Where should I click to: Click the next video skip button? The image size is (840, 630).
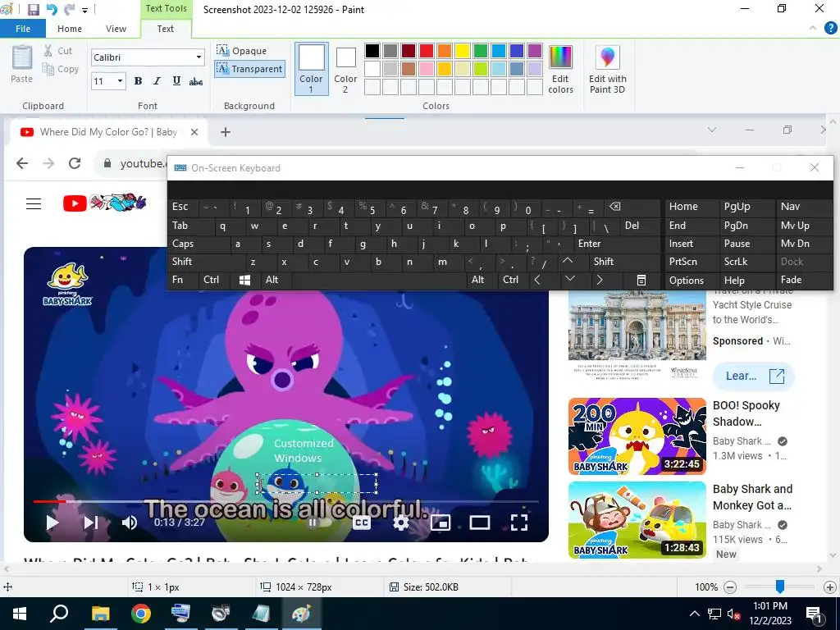pos(91,523)
